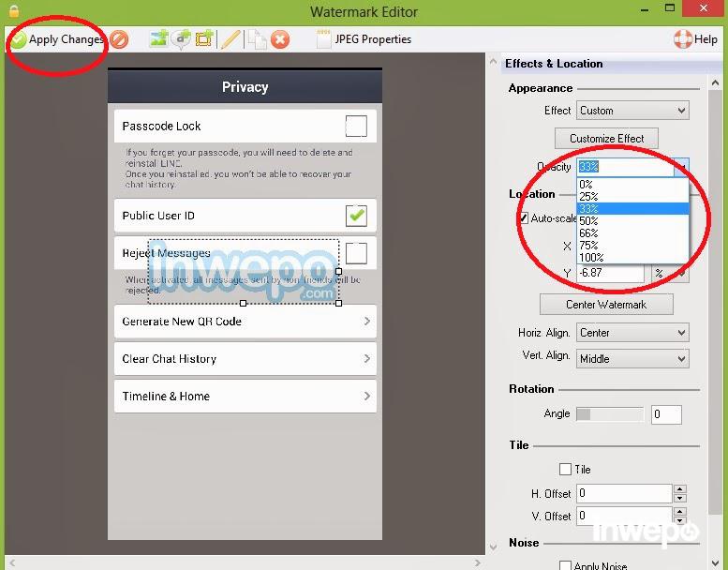Click the red cancel changes icon
Image resolution: width=728 pixels, height=570 pixels.
tap(119, 39)
